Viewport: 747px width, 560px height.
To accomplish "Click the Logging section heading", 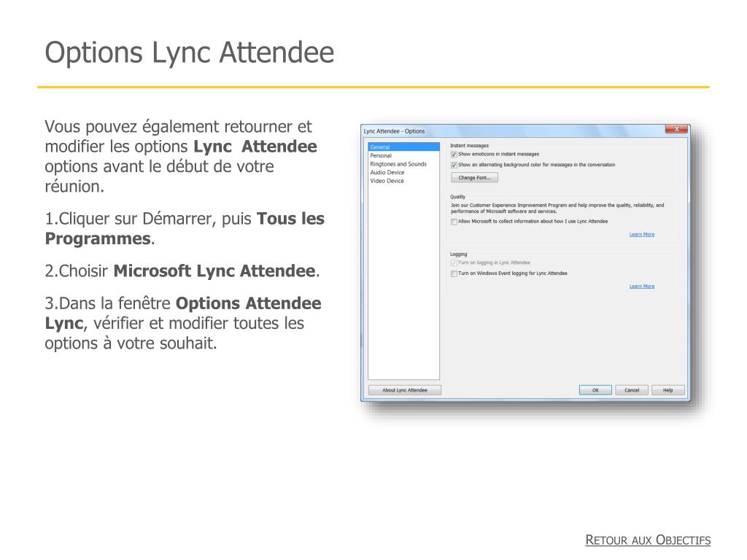I will tap(459, 254).
